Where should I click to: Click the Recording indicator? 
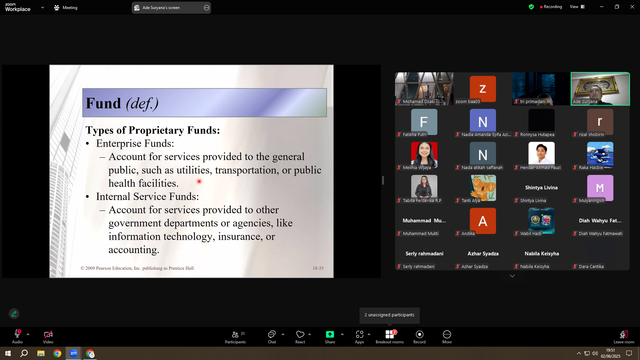(551, 7)
